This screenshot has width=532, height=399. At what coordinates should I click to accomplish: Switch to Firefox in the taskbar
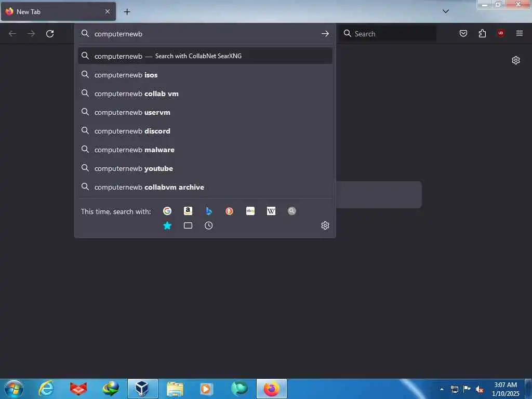point(271,389)
